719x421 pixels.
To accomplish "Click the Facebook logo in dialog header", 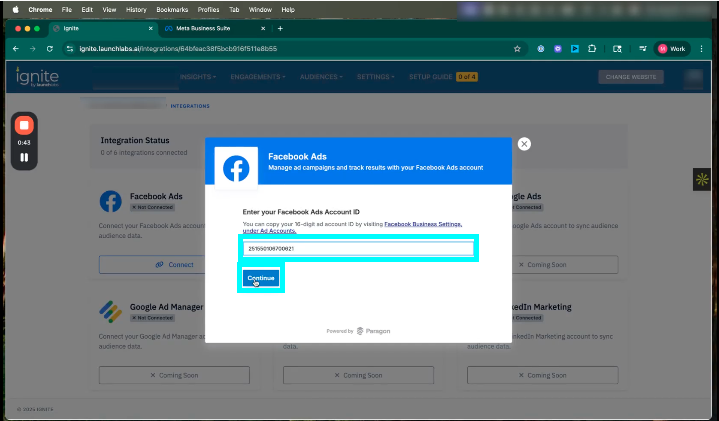I will [x=236, y=168].
